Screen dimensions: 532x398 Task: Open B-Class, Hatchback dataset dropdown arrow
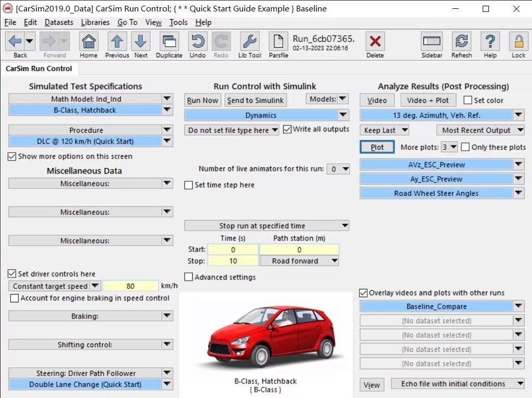[x=167, y=110]
